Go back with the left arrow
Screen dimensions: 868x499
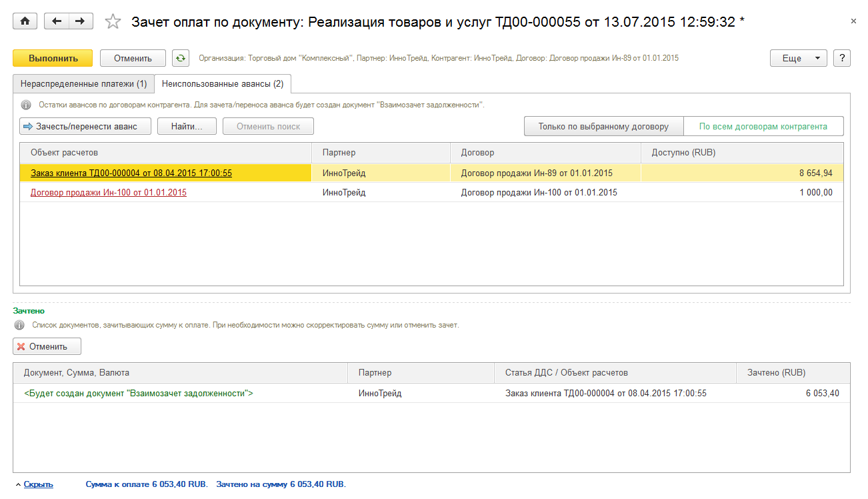57,21
